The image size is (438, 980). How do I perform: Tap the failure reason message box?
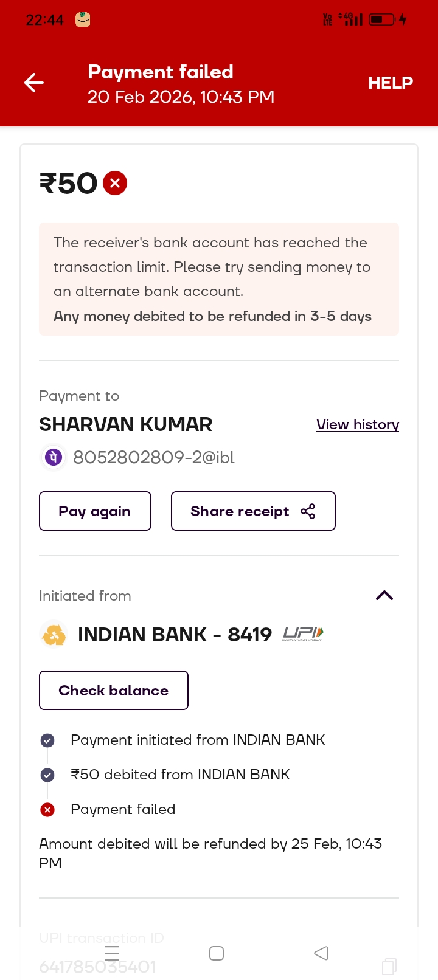pos(219,279)
